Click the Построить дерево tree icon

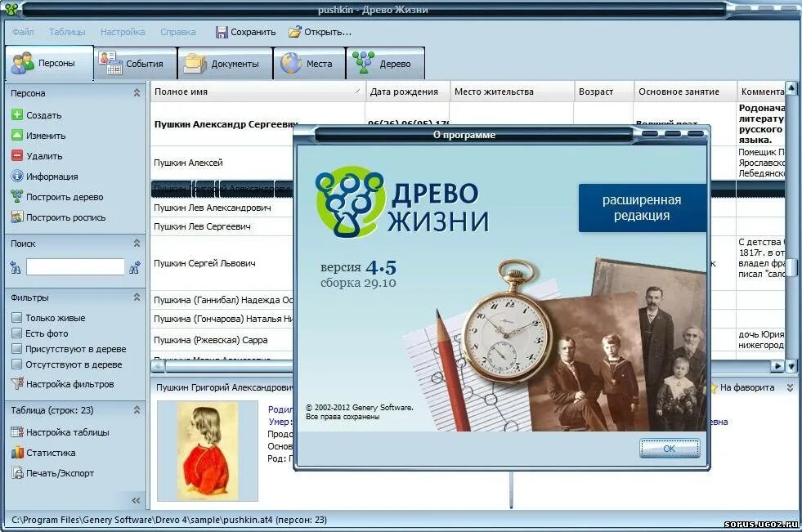coord(17,197)
